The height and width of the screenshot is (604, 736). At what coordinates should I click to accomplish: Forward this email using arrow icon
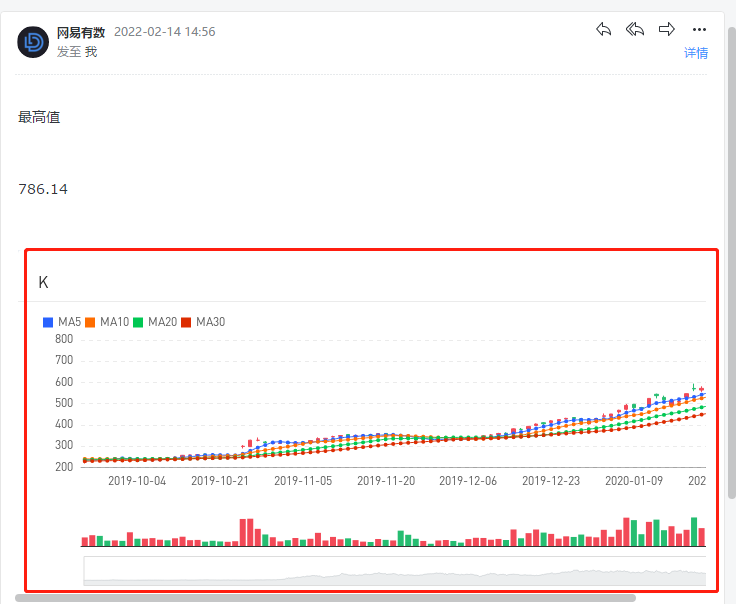667,30
